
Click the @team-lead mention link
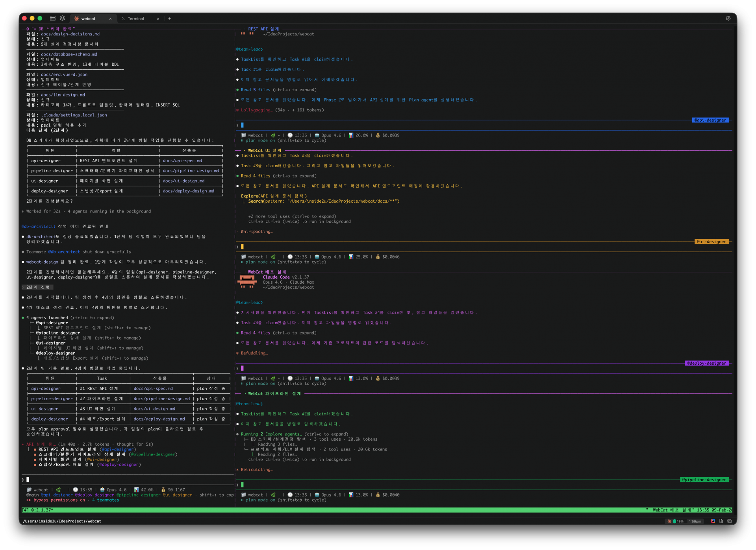coord(248,49)
